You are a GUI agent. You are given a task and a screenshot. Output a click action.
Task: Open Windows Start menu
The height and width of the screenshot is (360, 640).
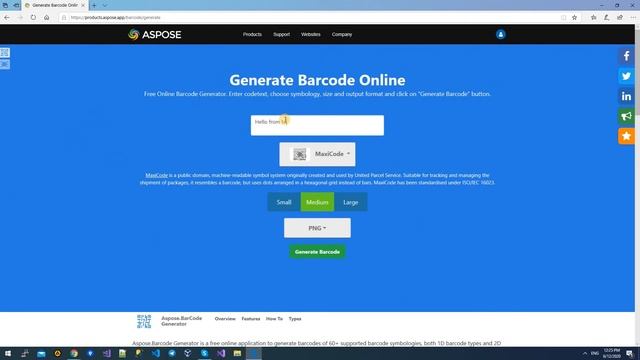coord(8,353)
